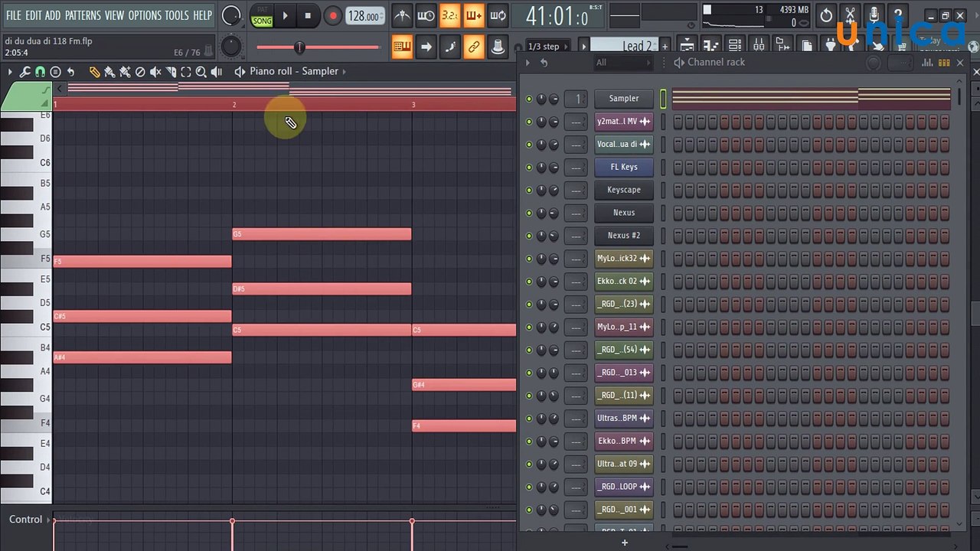Click the metronome icon in the top toolbar

coord(402,15)
